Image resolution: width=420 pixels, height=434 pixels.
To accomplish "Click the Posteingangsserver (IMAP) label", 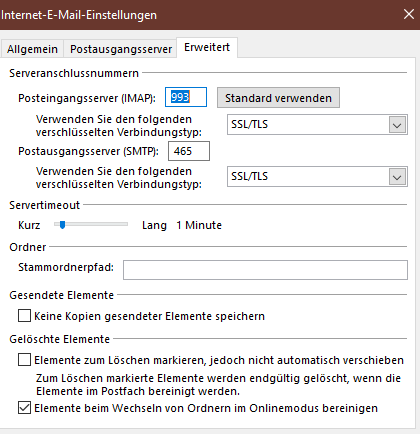I will [87, 98].
